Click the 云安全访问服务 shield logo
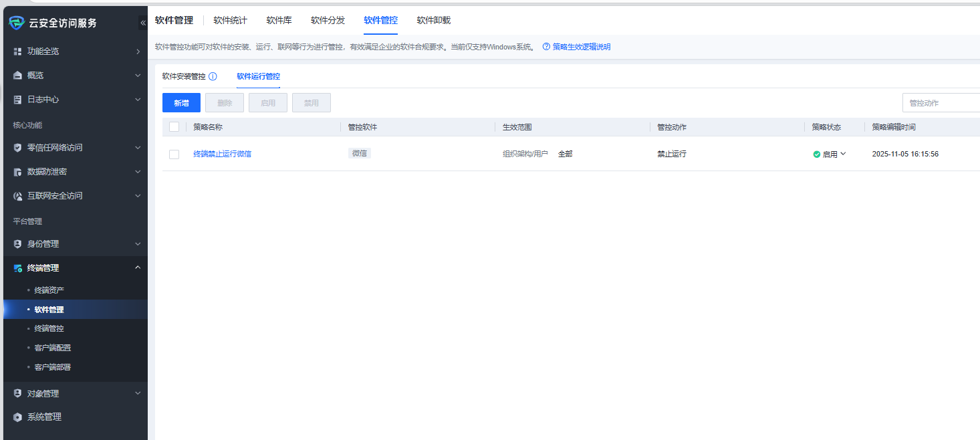 (x=17, y=23)
